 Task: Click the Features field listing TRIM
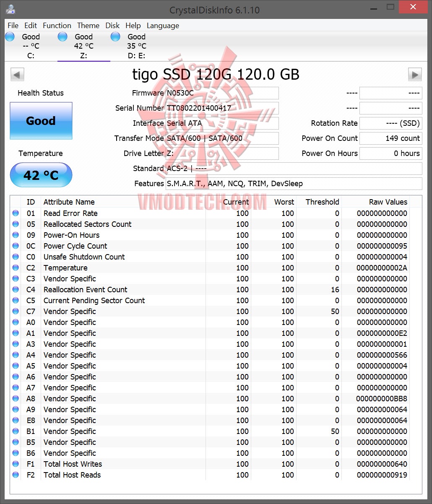tap(294, 184)
